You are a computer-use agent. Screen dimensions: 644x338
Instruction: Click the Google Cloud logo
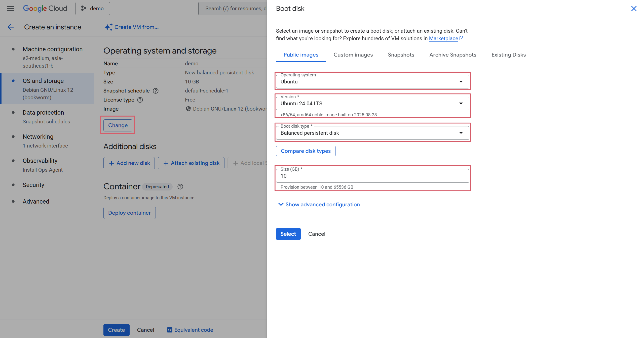coord(45,9)
